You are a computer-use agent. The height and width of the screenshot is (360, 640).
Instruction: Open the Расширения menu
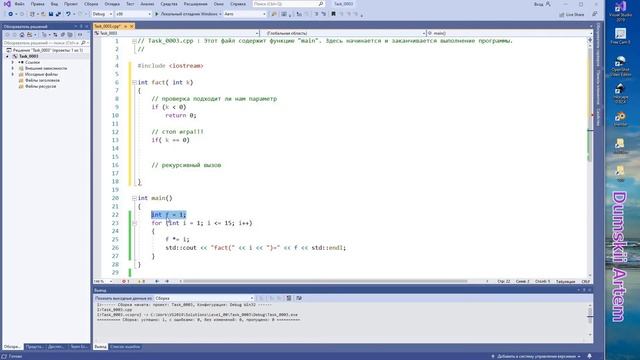[x=196, y=4]
